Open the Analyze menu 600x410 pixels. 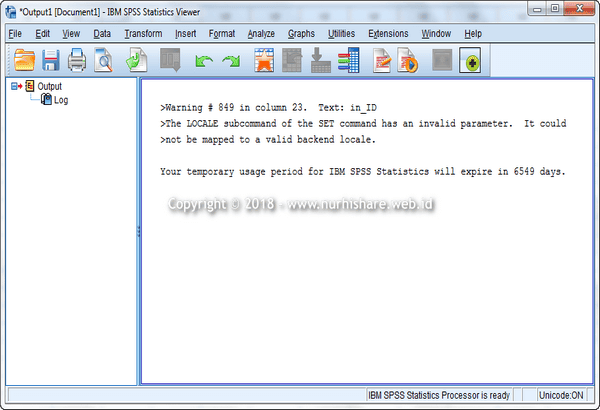pos(261,34)
